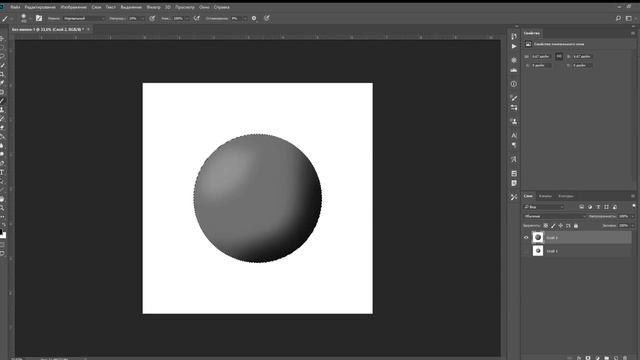Open the Info panel icon
Screen dimensions: 640x360
point(514,84)
